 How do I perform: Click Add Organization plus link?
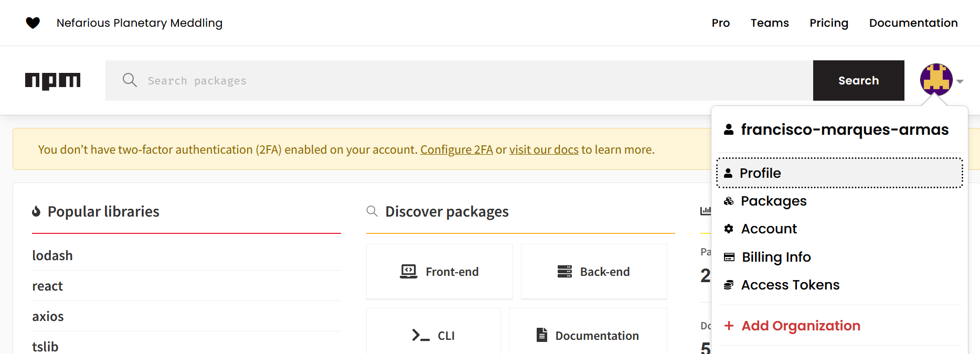tap(800, 326)
